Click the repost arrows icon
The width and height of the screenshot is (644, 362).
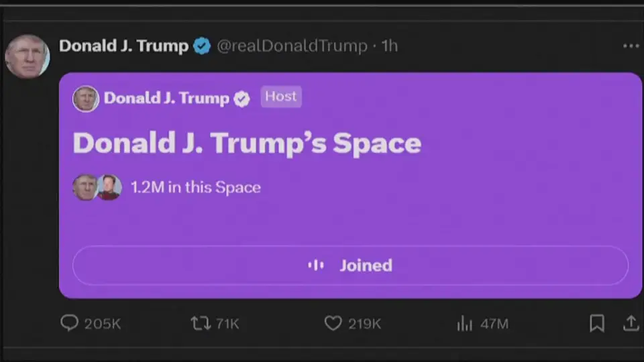click(x=201, y=323)
